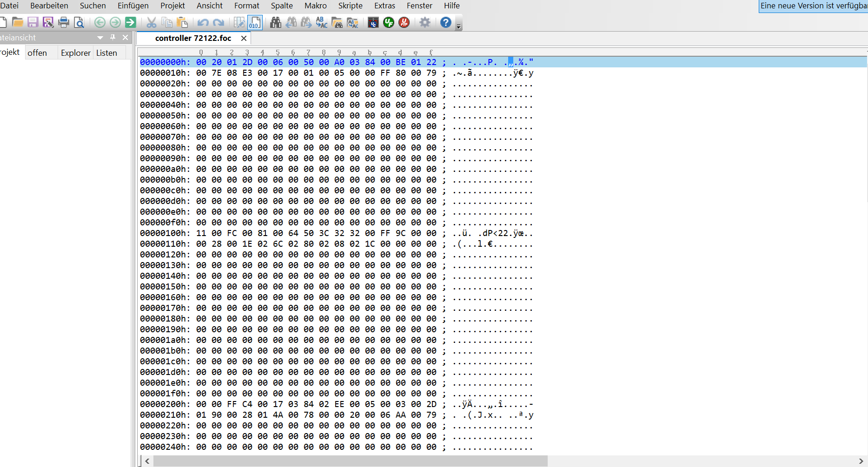Toggle hex edit mode button

(255, 22)
